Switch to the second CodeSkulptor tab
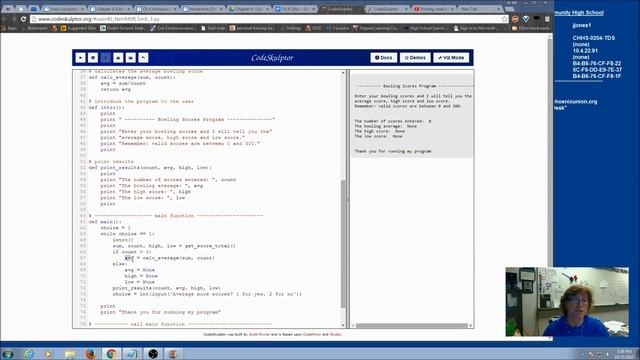Viewport: 640px width, 360px height. point(387,9)
